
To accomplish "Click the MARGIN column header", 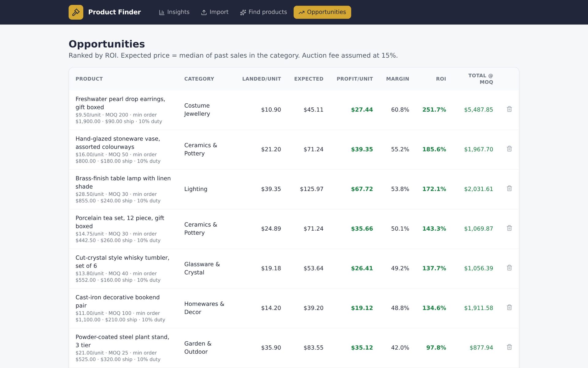I will (x=398, y=79).
